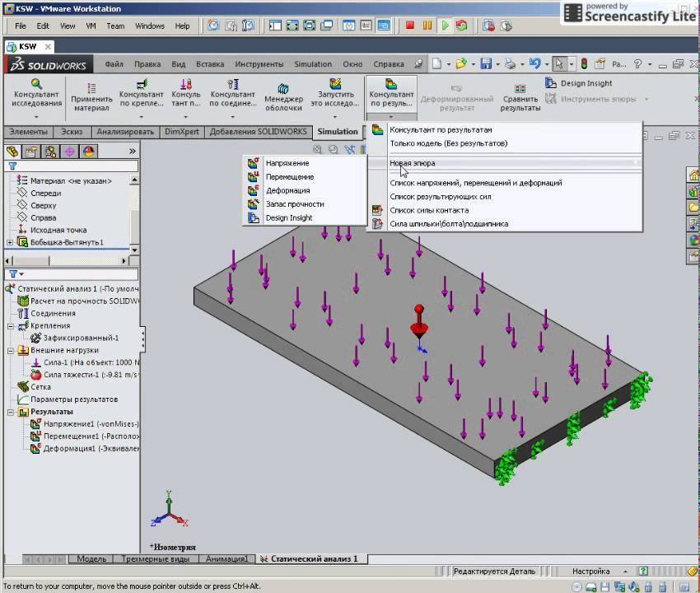Open dropdown under Консультант исследования
Viewport: 700px width, 593px height.
(36, 118)
